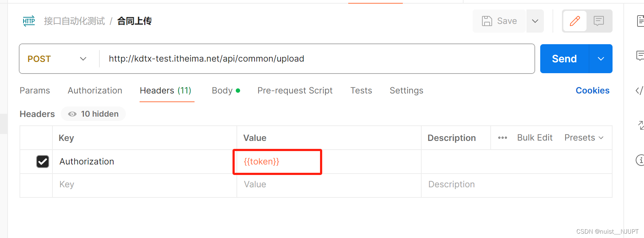Open the code snippet icon in sidebar

639,91
